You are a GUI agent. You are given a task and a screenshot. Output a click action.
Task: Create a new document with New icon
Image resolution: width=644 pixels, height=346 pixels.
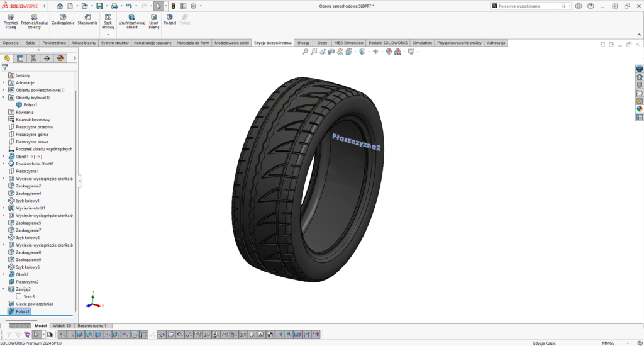click(x=70, y=6)
